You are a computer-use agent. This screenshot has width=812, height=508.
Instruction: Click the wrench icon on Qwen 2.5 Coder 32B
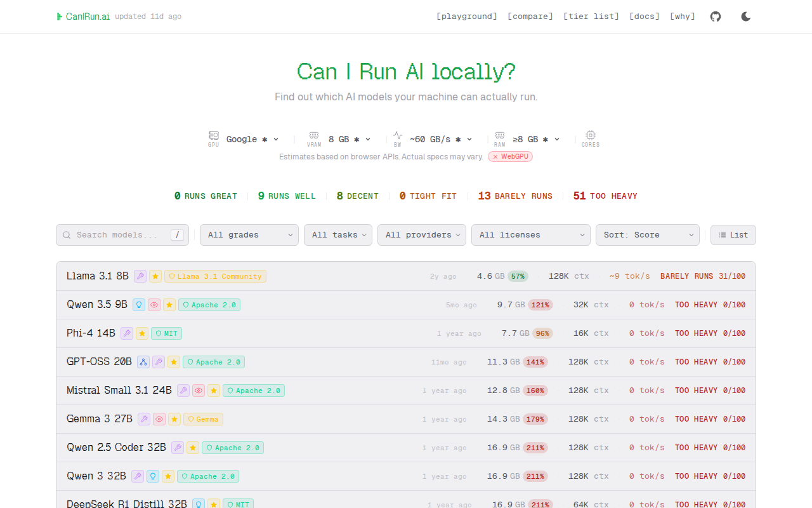tap(178, 448)
